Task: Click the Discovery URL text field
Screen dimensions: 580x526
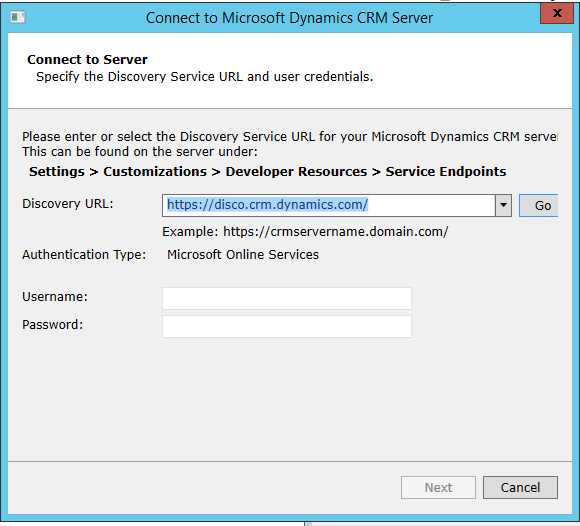Action: point(328,205)
